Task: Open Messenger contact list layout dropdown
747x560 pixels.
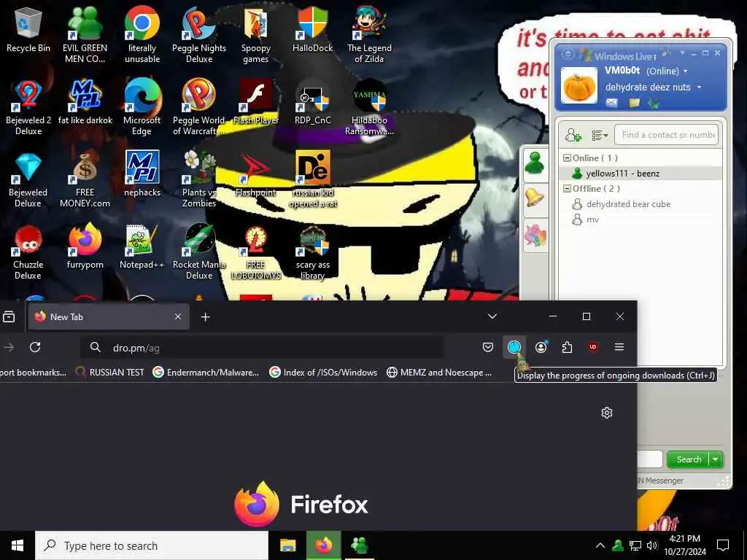Action: 600,135
